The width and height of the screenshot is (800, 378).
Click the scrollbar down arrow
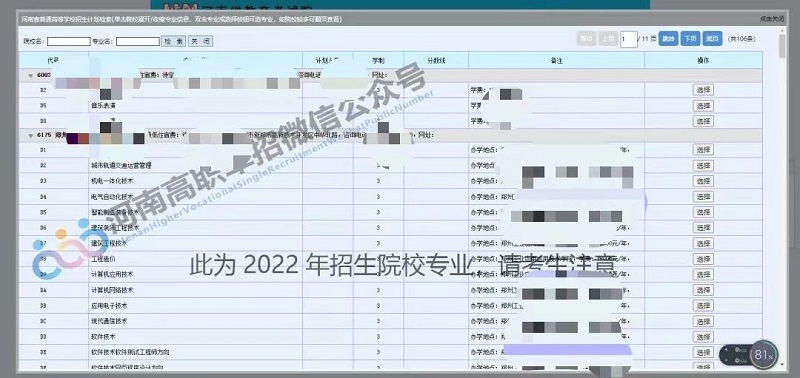(782, 364)
